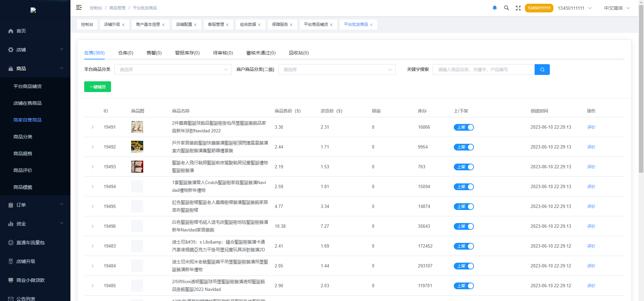This screenshot has height=301, width=644.
Task: Click the blue keyword search button
Action: click(542, 70)
